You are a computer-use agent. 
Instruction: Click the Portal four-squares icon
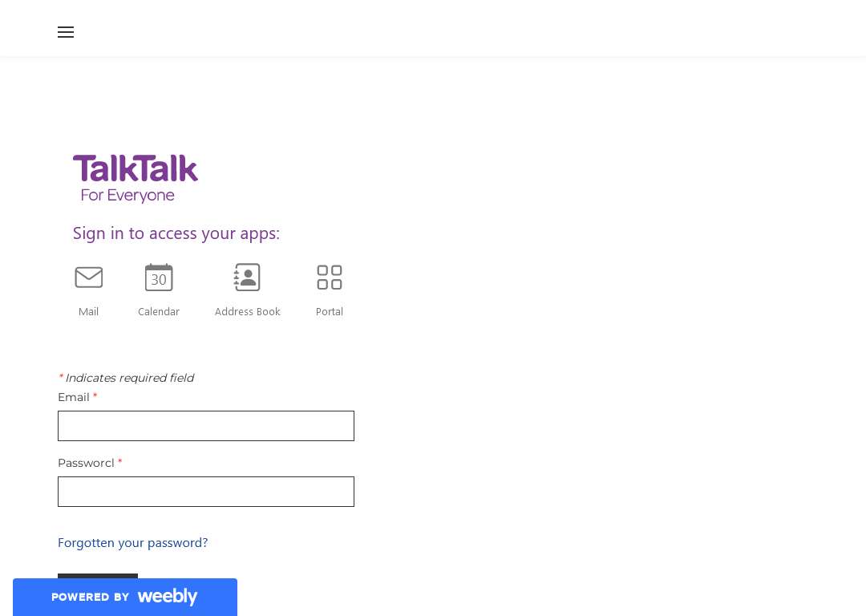[330, 278]
